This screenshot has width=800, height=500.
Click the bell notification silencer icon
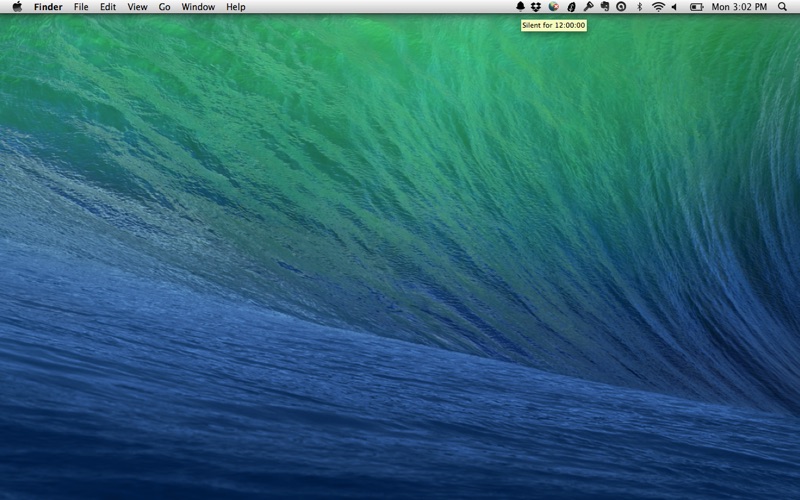[x=520, y=7]
